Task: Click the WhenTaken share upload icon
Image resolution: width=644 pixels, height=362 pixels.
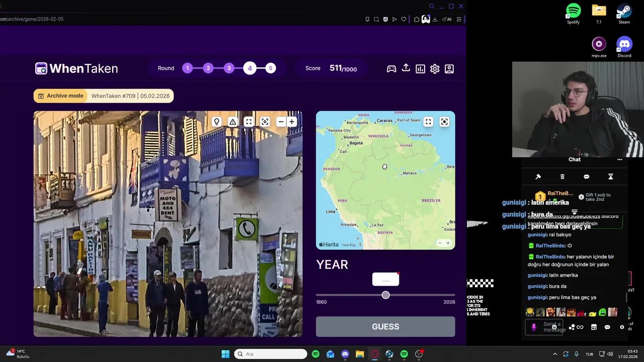Action: click(x=406, y=68)
